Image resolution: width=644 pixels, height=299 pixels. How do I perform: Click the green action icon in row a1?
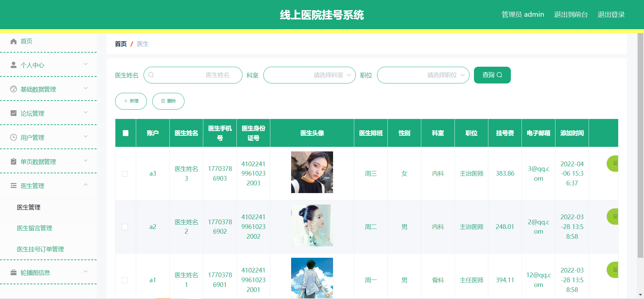(x=612, y=270)
